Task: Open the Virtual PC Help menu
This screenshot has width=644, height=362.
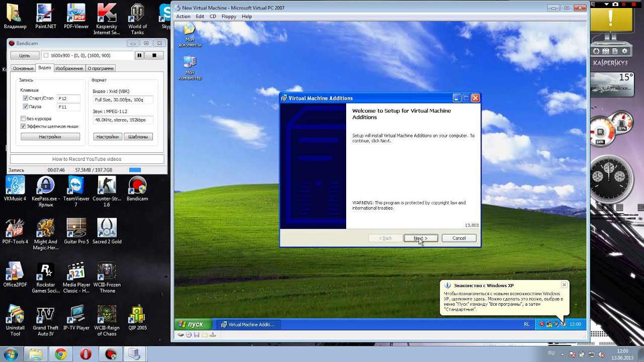Action: tap(247, 16)
